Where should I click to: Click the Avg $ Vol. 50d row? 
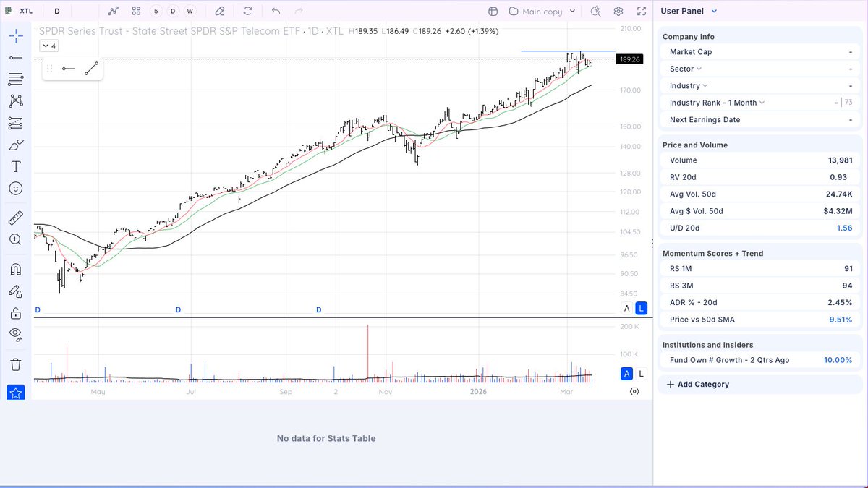[759, 211]
